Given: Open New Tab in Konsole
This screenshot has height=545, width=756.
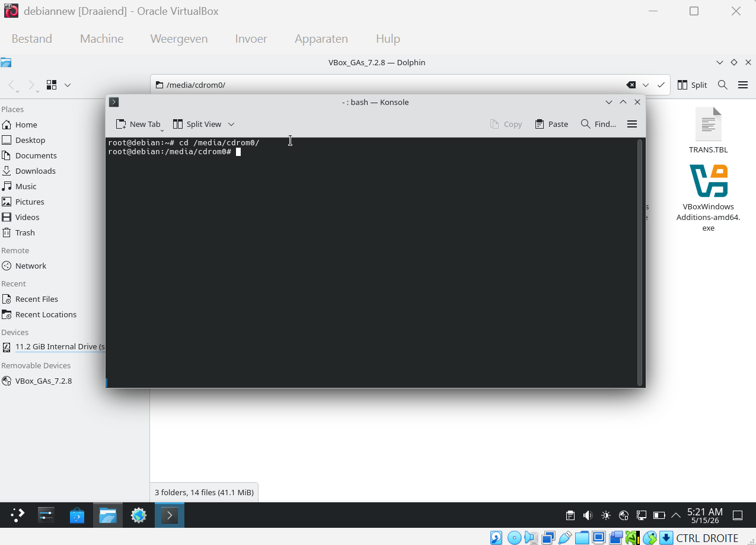Looking at the screenshot, I should [x=138, y=124].
